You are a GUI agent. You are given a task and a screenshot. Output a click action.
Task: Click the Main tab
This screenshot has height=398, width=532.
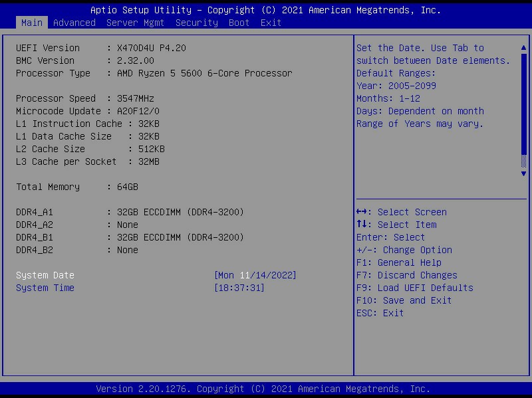point(31,23)
